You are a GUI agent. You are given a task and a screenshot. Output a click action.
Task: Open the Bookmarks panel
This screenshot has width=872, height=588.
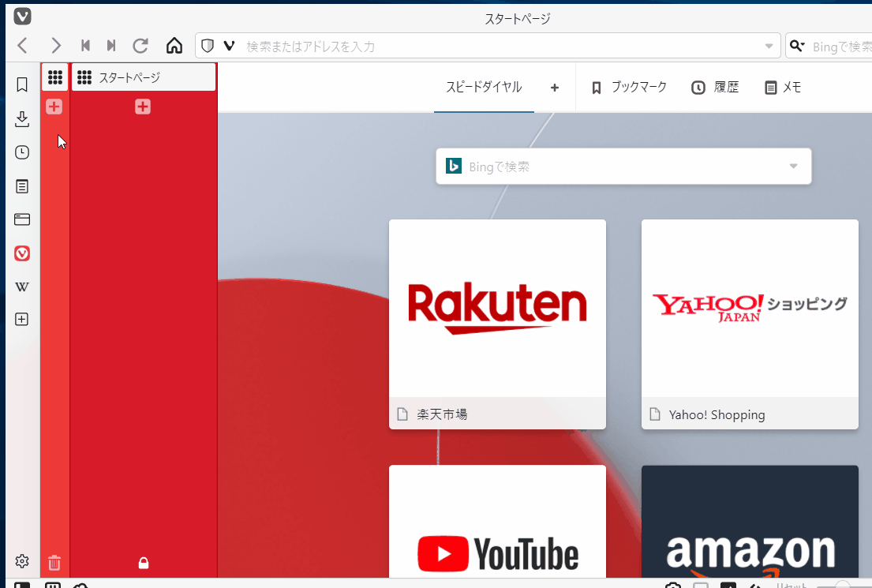point(21,84)
